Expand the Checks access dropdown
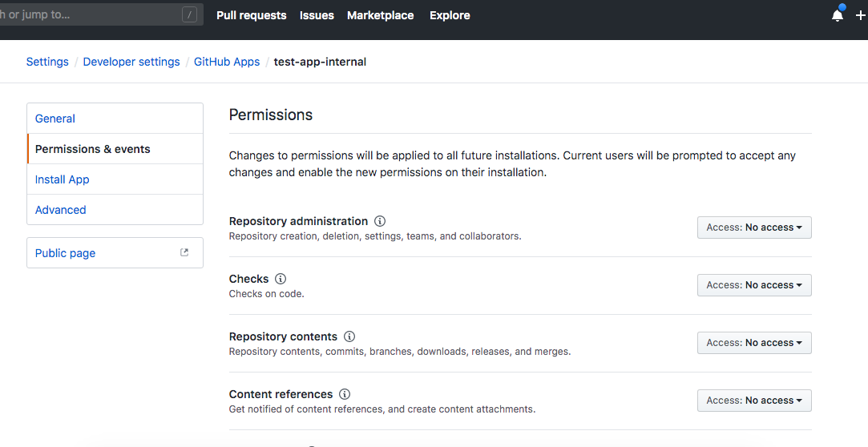Screen dimensions: 868x447 pos(754,285)
